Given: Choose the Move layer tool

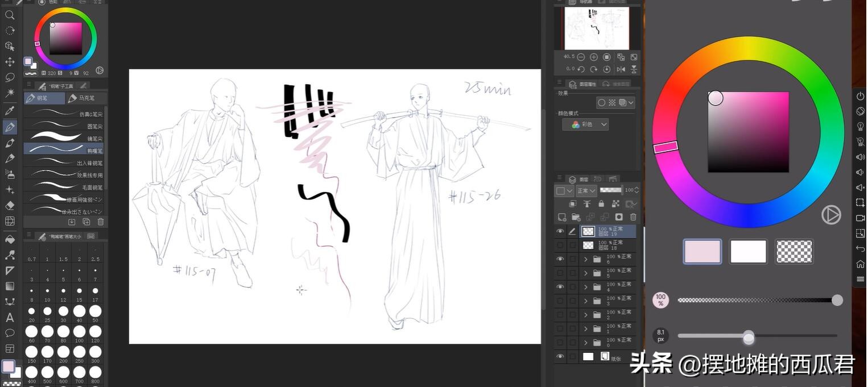Looking at the screenshot, I should (10, 61).
